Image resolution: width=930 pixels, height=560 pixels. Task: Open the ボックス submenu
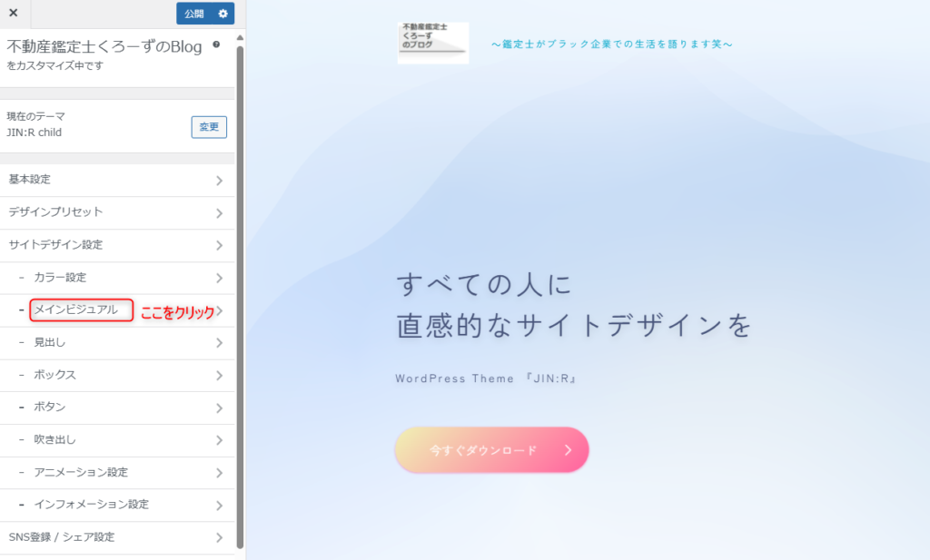coord(117,375)
